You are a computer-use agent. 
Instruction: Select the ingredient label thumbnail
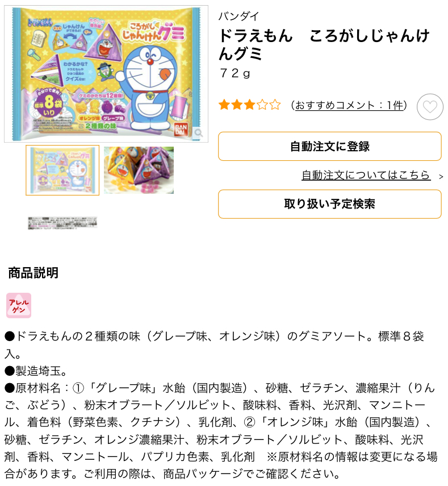click(62, 223)
